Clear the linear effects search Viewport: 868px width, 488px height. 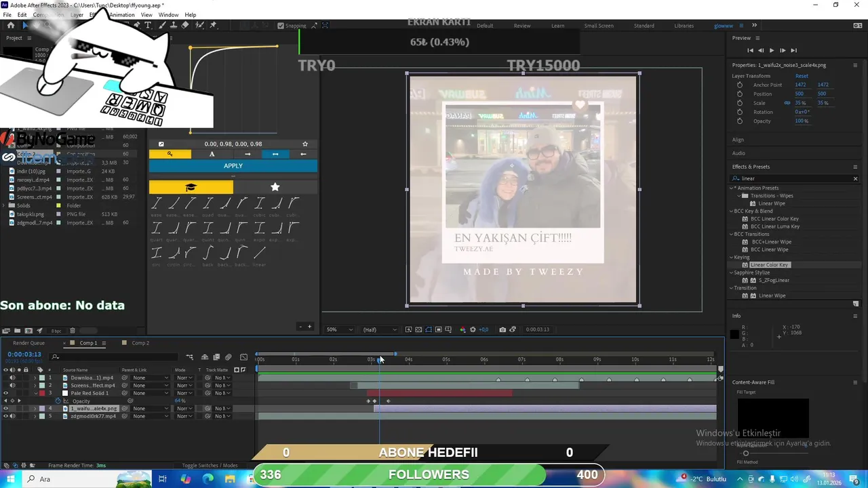(x=855, y=179)
